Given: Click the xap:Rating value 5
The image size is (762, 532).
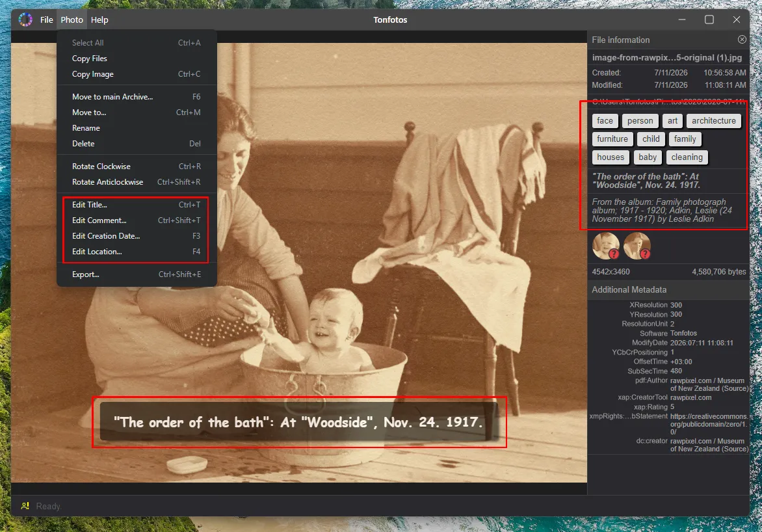Looking at the screenshot, I should click(x=672, y=407).
